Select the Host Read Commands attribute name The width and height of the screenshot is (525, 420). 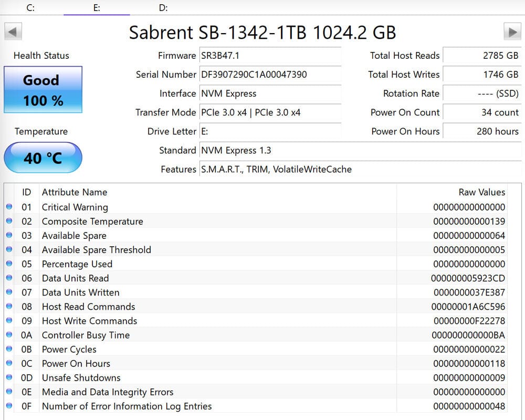[x=88, y=307]
